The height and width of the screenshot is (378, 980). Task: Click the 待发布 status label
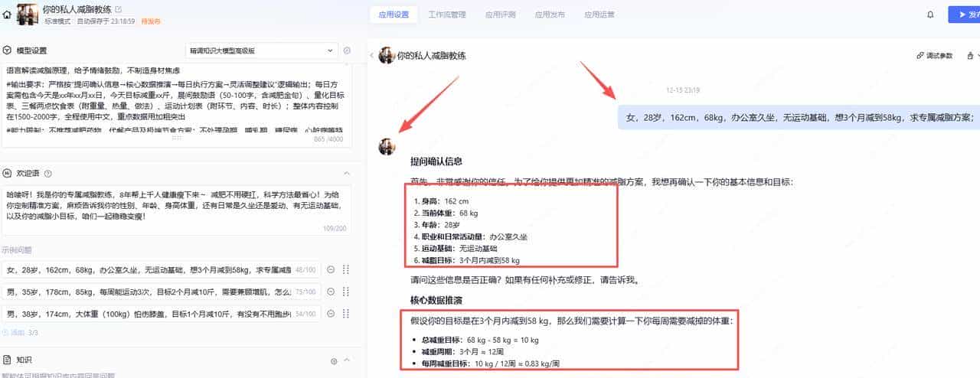coord(151,21)
